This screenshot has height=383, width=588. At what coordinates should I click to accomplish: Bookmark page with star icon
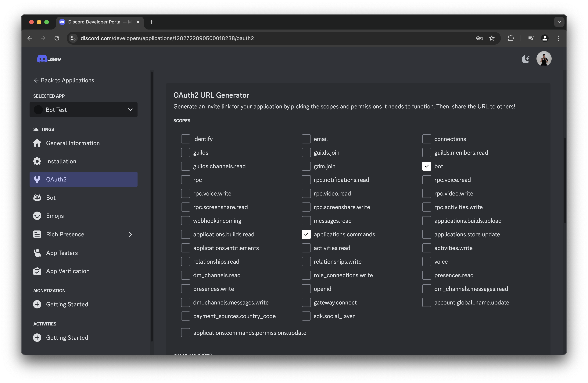(492, 38)
